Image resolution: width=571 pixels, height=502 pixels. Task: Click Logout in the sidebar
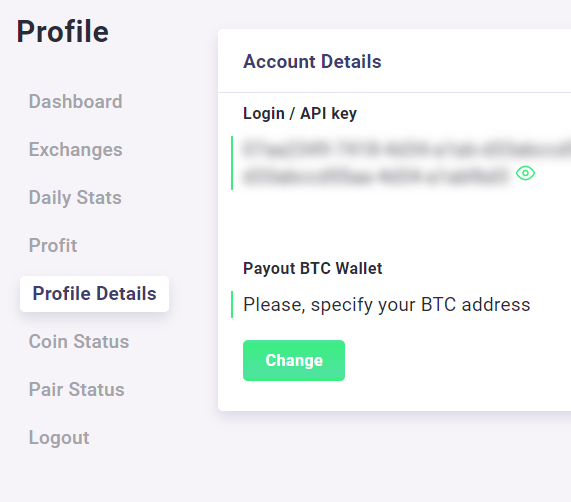pos(59,438)
